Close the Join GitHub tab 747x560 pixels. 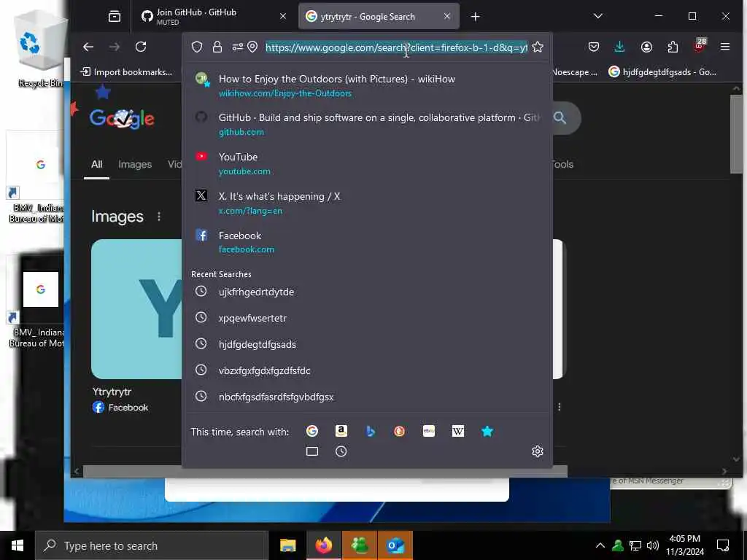pos(283,16)
